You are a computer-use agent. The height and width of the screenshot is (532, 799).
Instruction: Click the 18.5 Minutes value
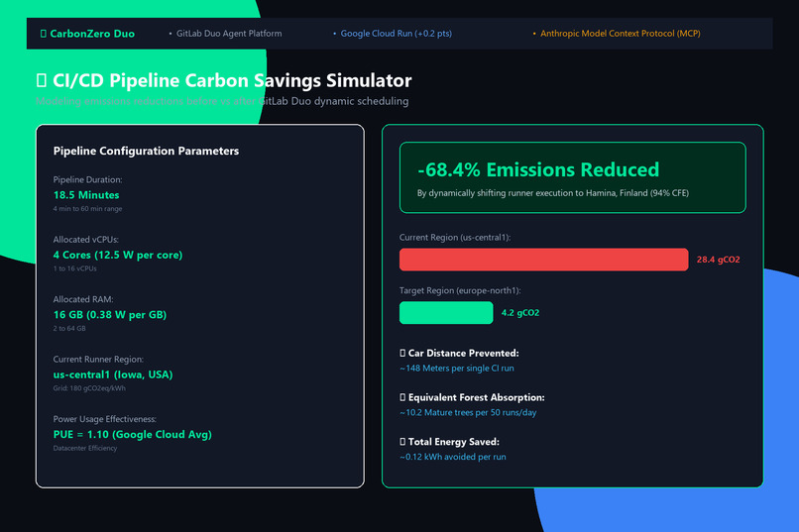pos(86,195)
